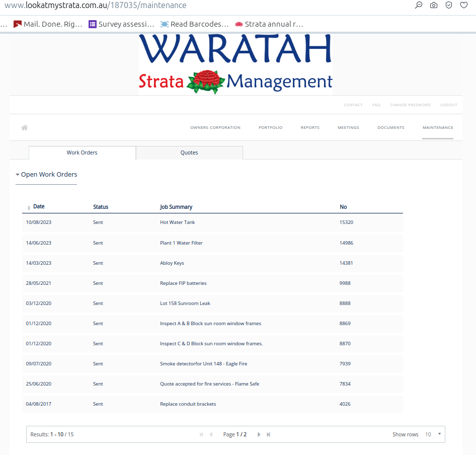This screenshot has height=455, width=476.
Task: Sort by Date column arrow
Action: point(29,208)
